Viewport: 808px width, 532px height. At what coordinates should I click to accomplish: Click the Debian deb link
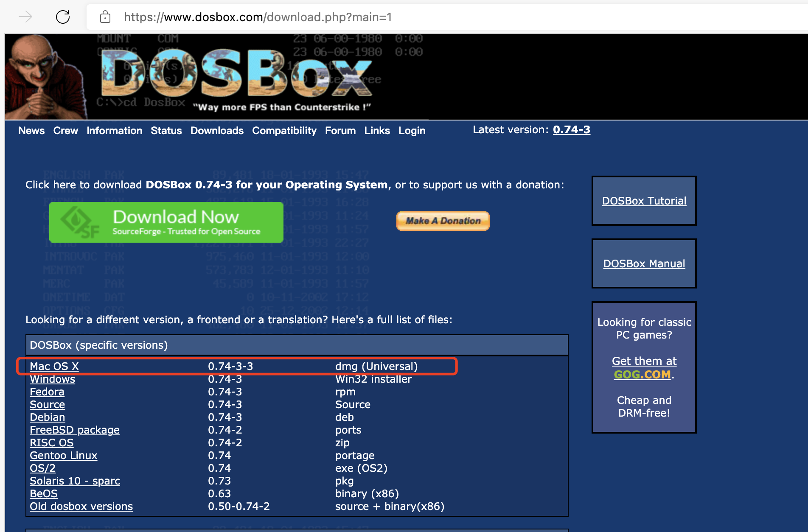(48, 417)
